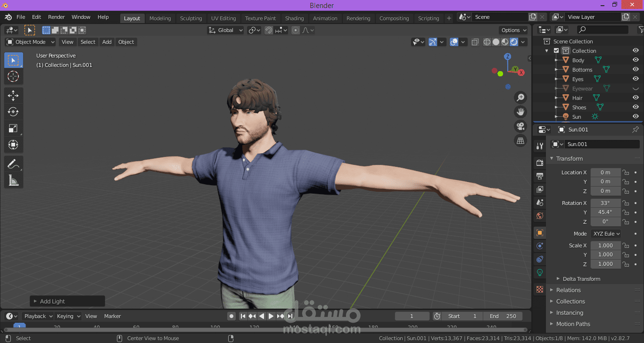
Task: Toggle visibility of the Hair object
Action: coord(636,98)
